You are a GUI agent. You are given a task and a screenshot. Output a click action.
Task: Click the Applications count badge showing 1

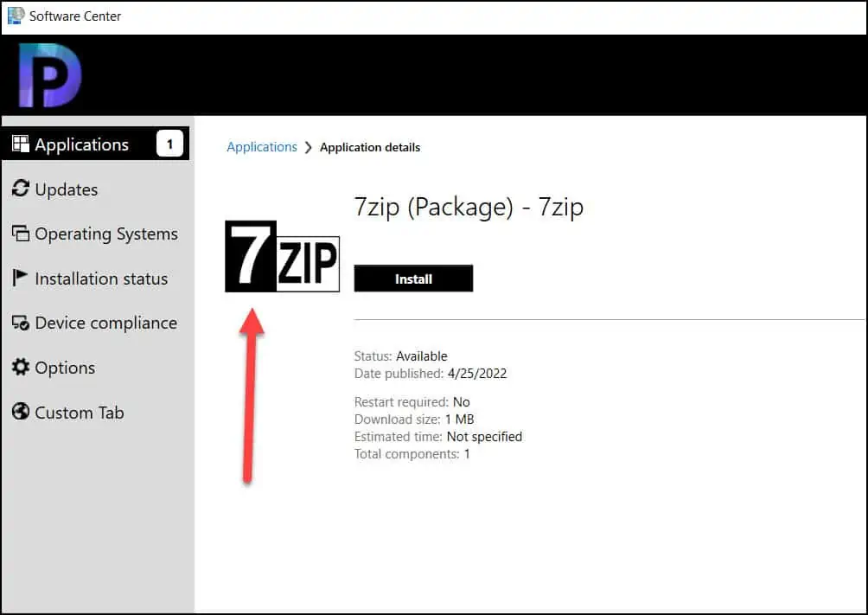pyautogui.click(x=169, y=144)
